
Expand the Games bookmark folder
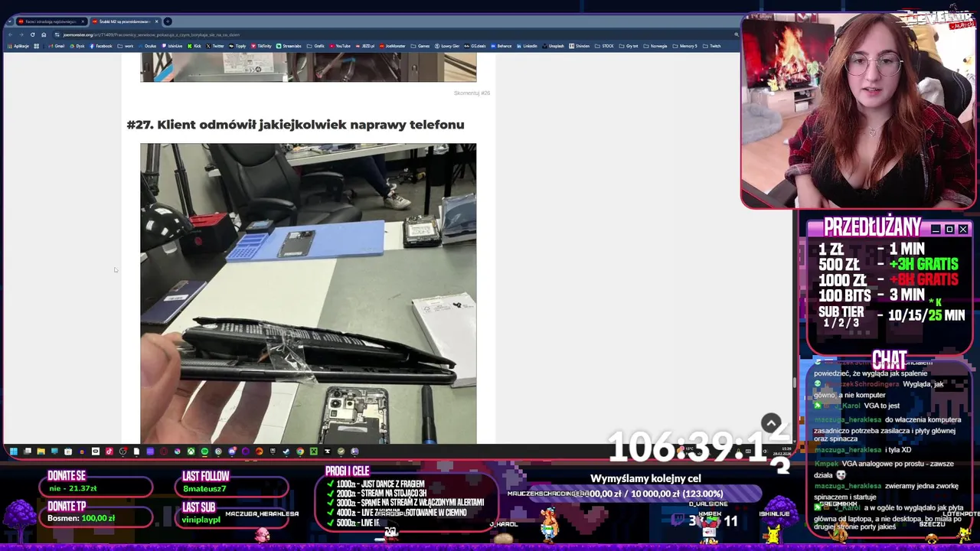pos(420,46)
